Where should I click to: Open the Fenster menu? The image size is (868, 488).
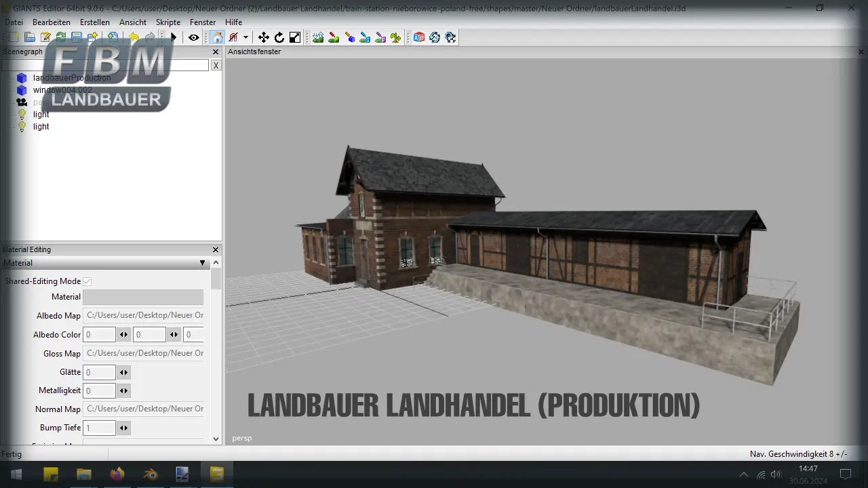pyautogui.click(x=203, y=22)
